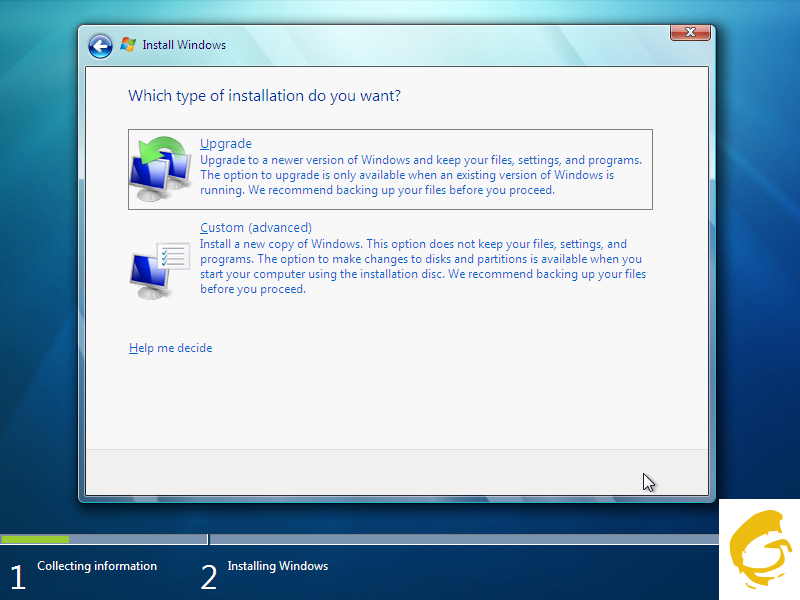Click the large step number 1
Image resolution: width=800 pixels, height=600 pixels.
pyautogui.click(x=16, y=577)
